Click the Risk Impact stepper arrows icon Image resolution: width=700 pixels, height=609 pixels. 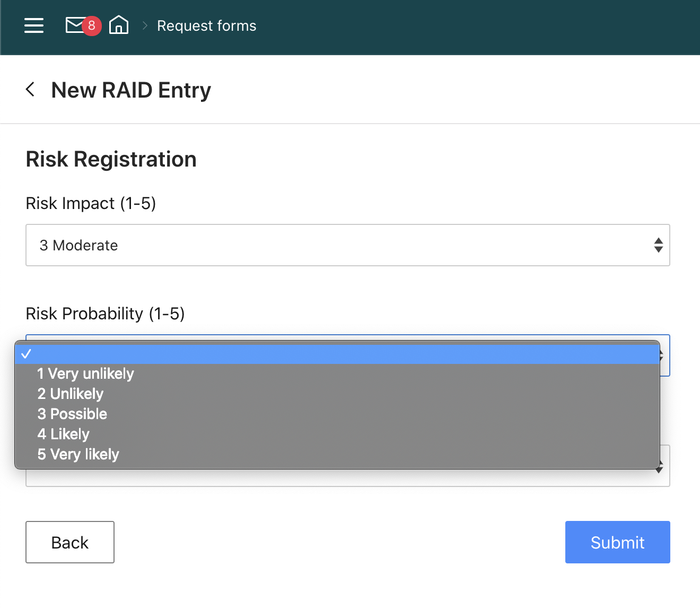pos(659,245)
